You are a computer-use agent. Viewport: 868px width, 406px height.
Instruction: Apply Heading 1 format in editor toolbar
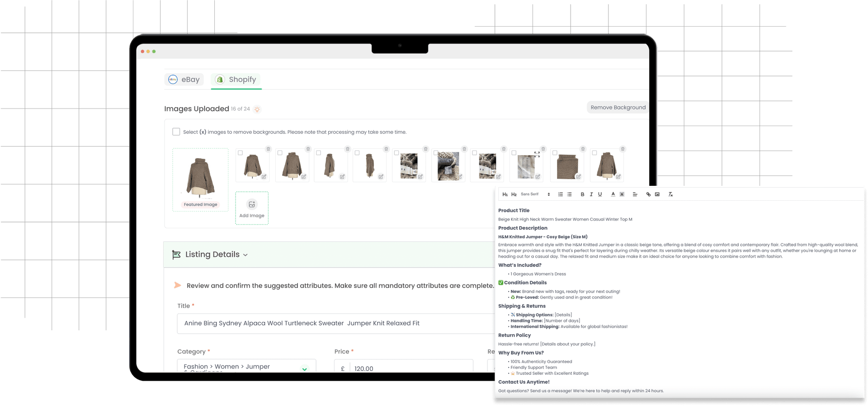(x=505, y=194)
